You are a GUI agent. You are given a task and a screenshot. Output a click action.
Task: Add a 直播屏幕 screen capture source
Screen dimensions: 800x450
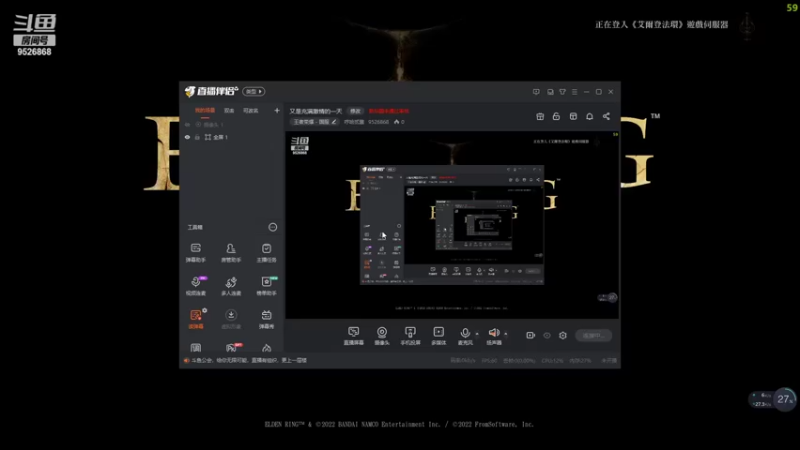[x=353, y=336]
